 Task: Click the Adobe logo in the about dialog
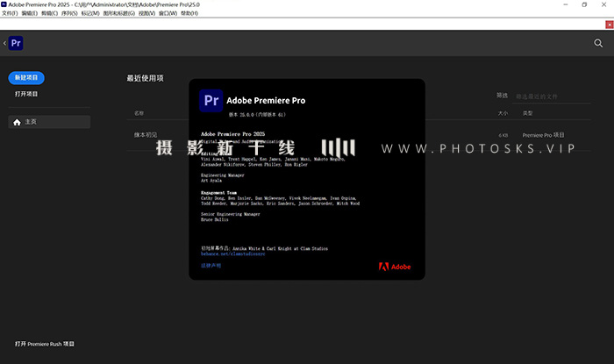[x=395, y=267]
